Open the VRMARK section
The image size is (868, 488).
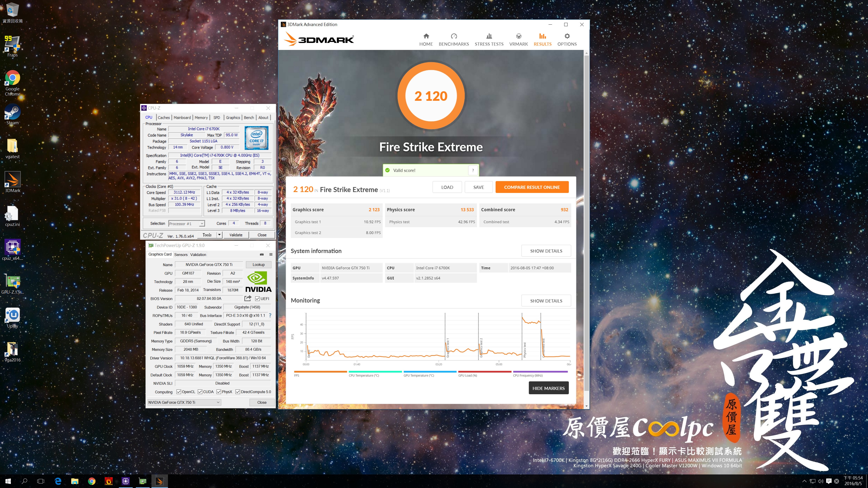click(519, 40)
